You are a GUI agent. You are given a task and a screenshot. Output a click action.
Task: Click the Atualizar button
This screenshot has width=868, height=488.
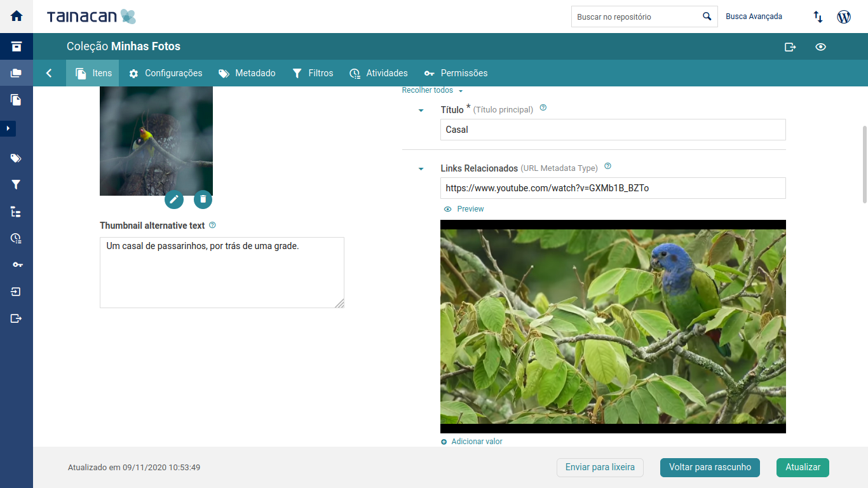coord(803,467)
